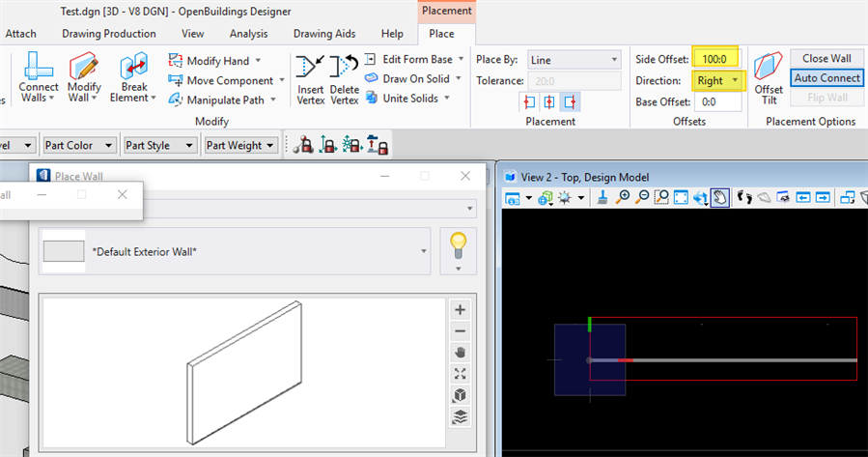Set wall placement to left justification
Image resolution: width=868 pixels, height=457 pixels.
coord(529,101)
